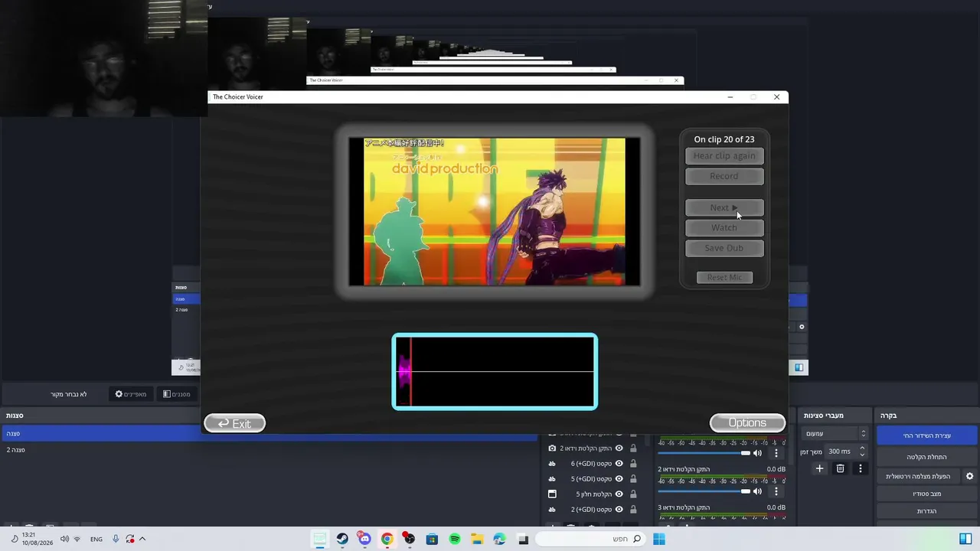This screenshot has width=980, height=551.
Task: Click the audio waveform display
Action: tap(495, 372)
